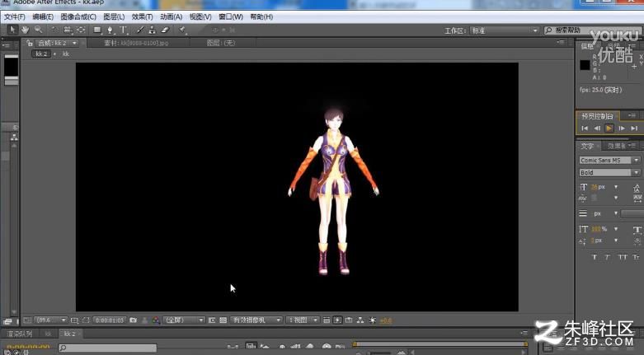The height and width of the screenshot is (355, 644).
Task: Select the Eraser tool
Action: click(165, 30)
